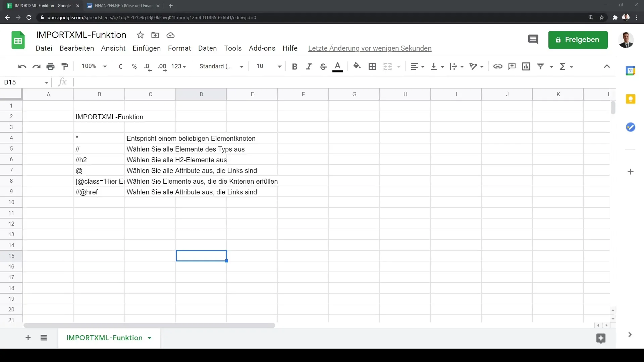Click the Insert link icon
Viewport: 644px width, 362px height.
[498, 66]
